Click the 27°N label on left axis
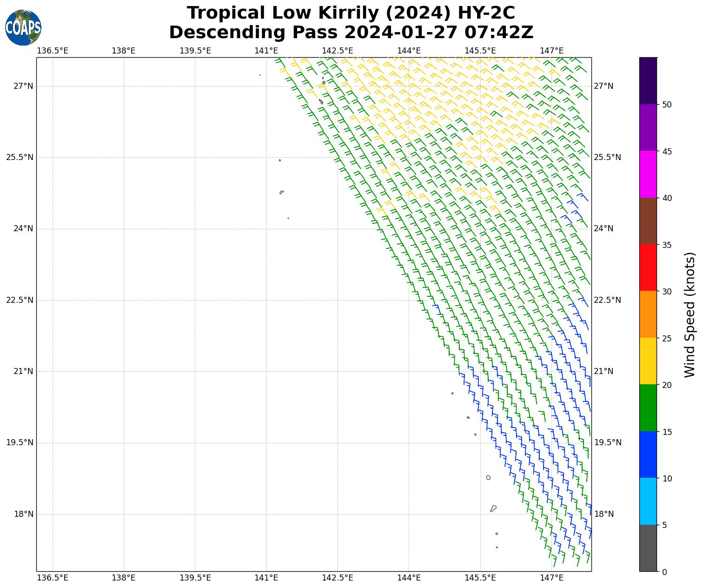The width and height of the screenshot is (703, 588). coord(23,86)
